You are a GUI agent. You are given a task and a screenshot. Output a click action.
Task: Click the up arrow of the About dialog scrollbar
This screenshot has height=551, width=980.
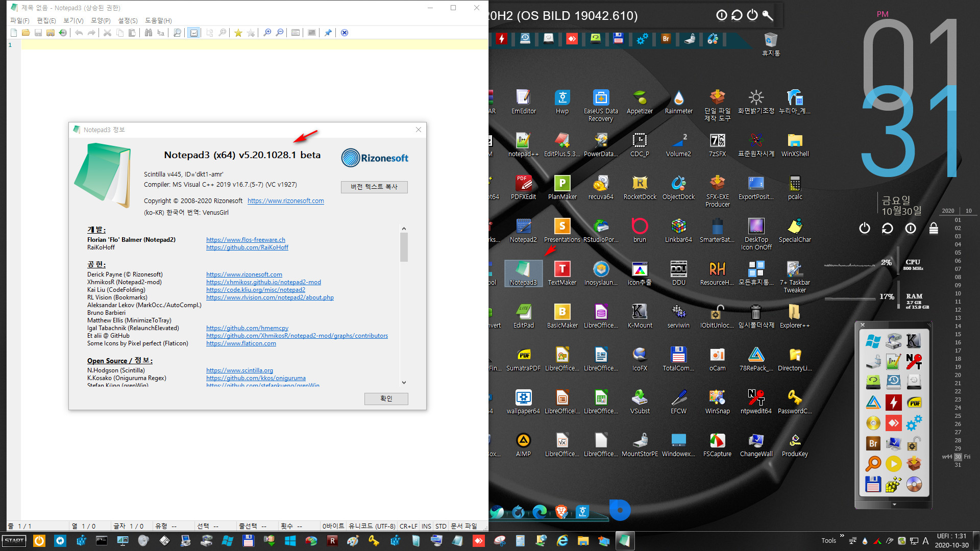[x=404, y=229]
